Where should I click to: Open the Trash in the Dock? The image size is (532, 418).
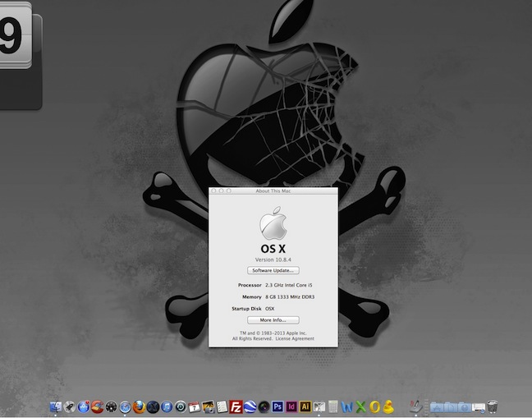pyautogui.click(x=493, y=407)
